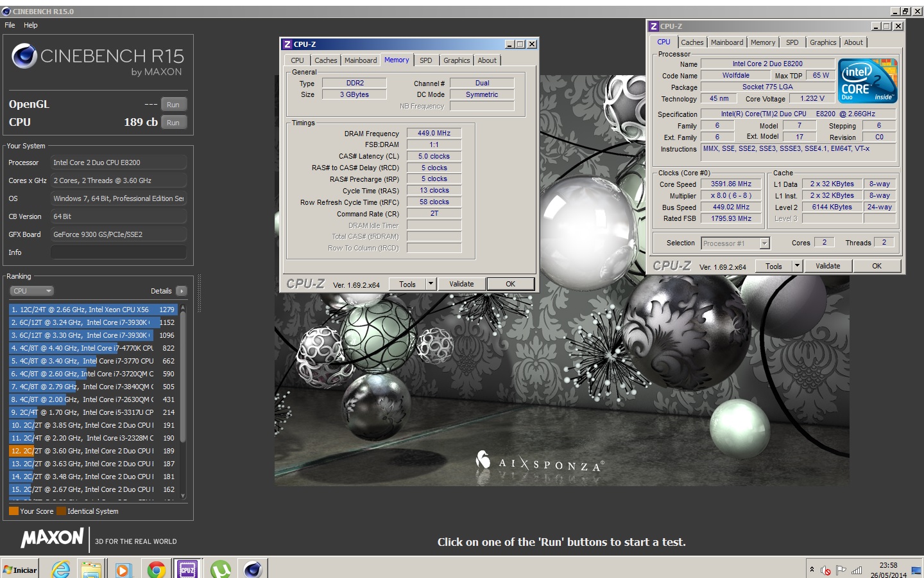Open About tab in Memory CPU-Z window
924x578 pixels.
487,60
